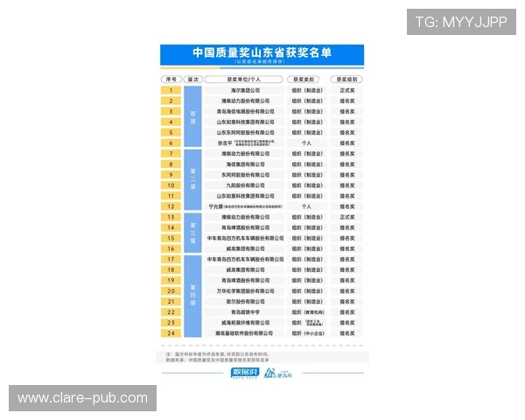Click the 获奖单位/个人 column header
The height and width of the screenshot is (420, 525).
click(x=244, y=80)
